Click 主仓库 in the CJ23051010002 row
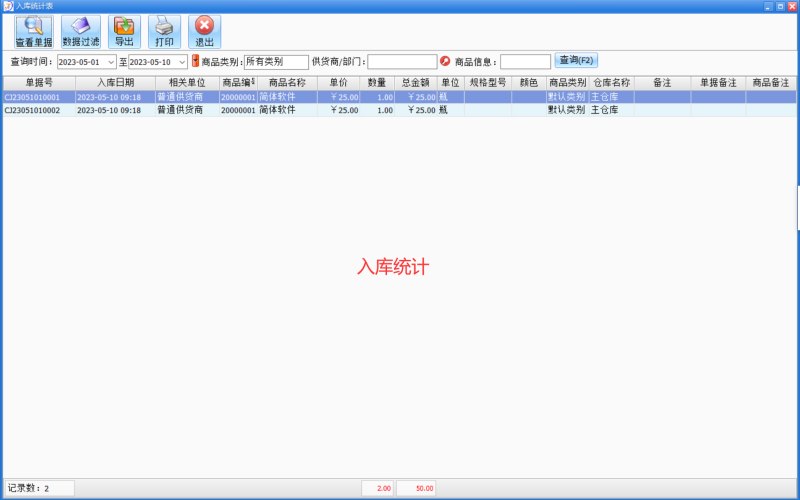Image resolution: width=800 pixels, height=500 pixels. [x=605, y=110]
